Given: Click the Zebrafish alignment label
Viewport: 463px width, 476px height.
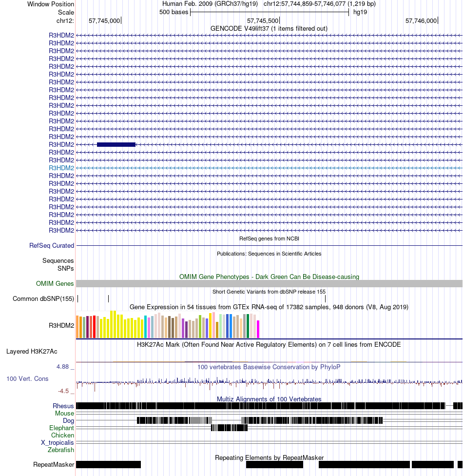Looking at the screenshot, I should tap(61, 450).
